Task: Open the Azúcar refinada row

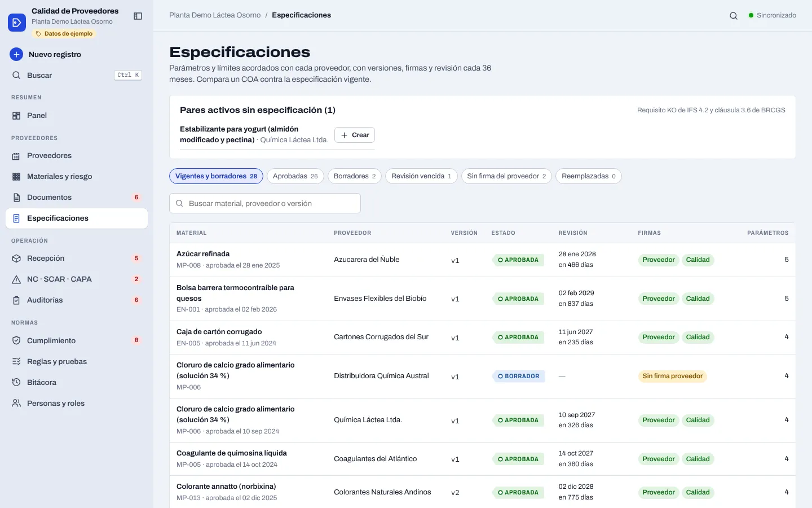Action: pos(483,260)
